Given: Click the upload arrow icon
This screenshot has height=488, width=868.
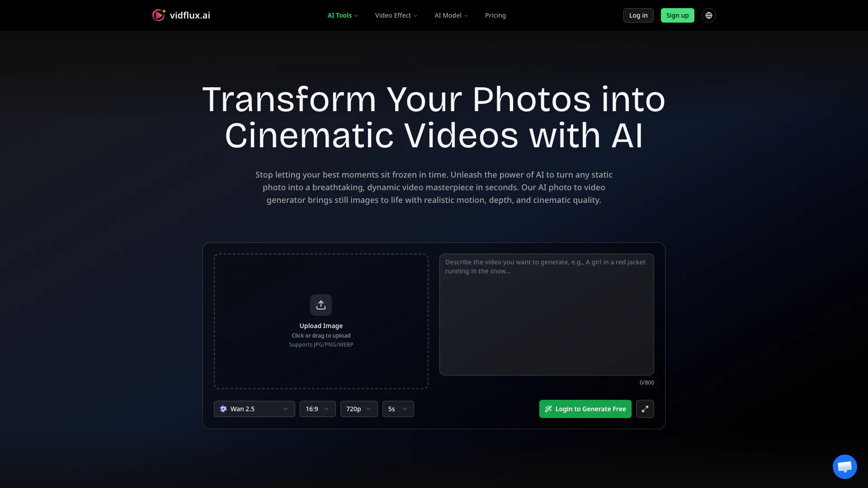Looking at the screenshot, I should [321, 305].
